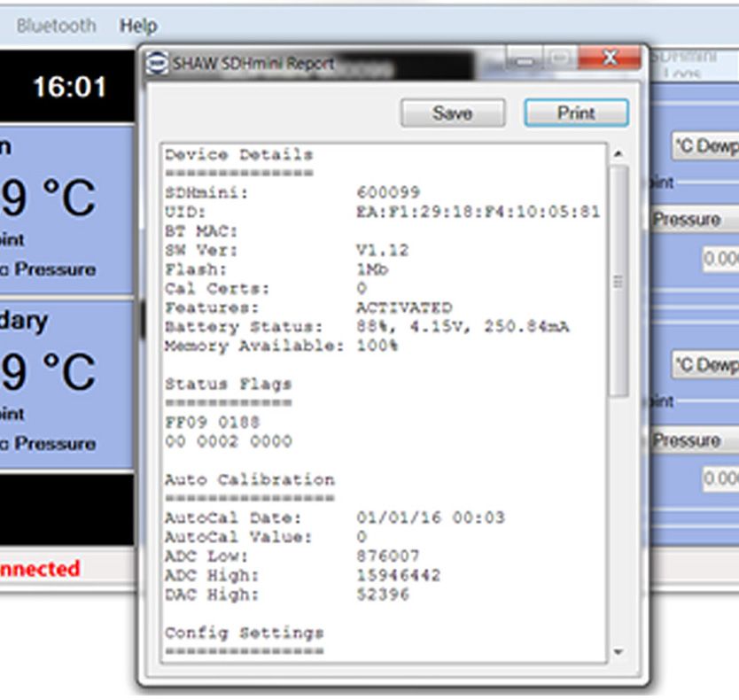Click ADC Low value 876007
The image size is (739, 700).
pyautogui.click(x=388, y=556)
